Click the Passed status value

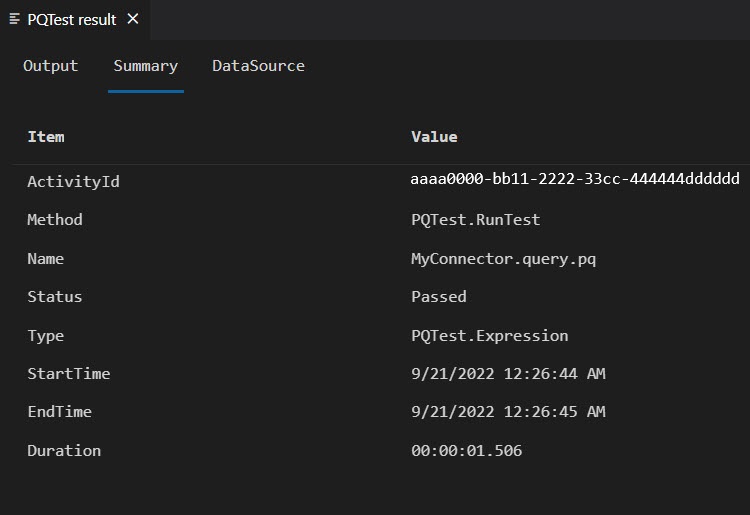coord(438,297)
